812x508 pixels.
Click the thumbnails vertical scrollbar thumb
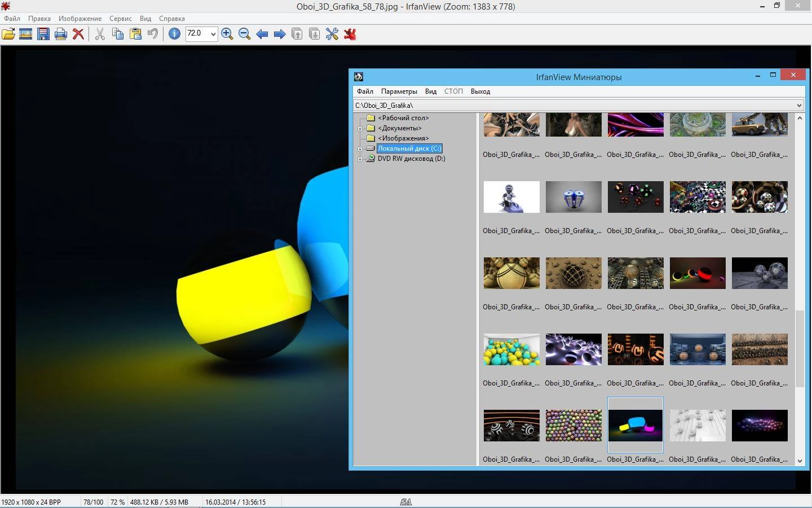[800, 348]
